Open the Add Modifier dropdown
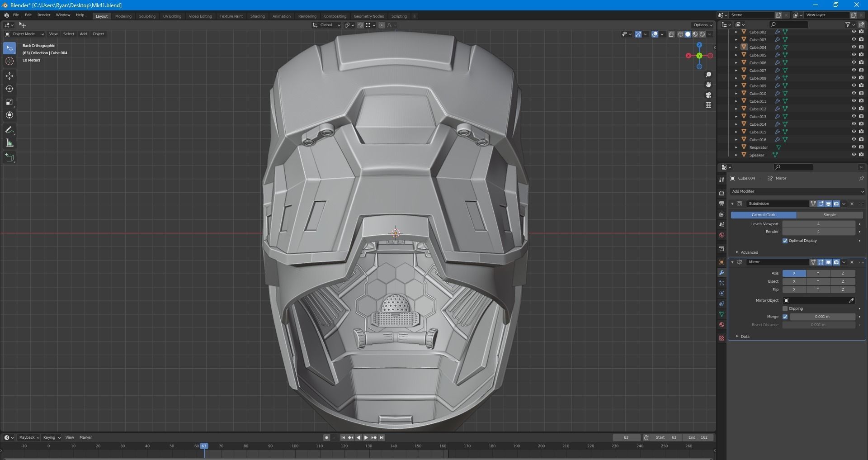Viewport: 868px width, 460px height. (797, 191)
